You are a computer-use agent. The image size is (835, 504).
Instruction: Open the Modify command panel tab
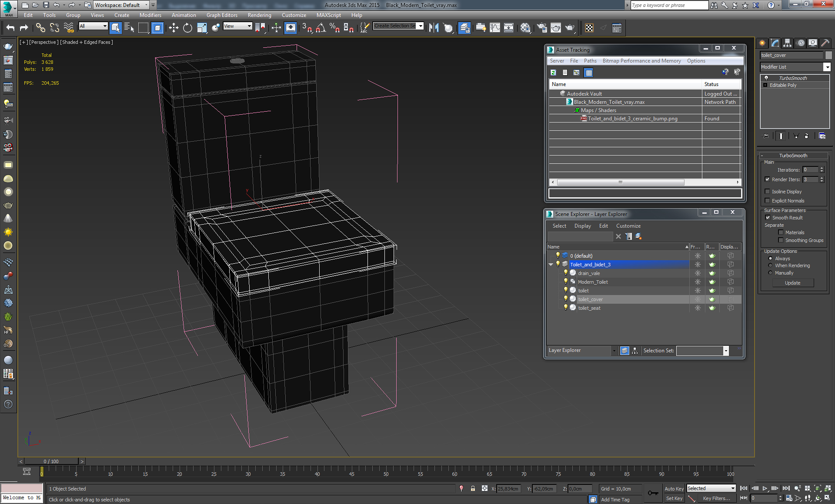pyautogui.click(x=775, y=43)
